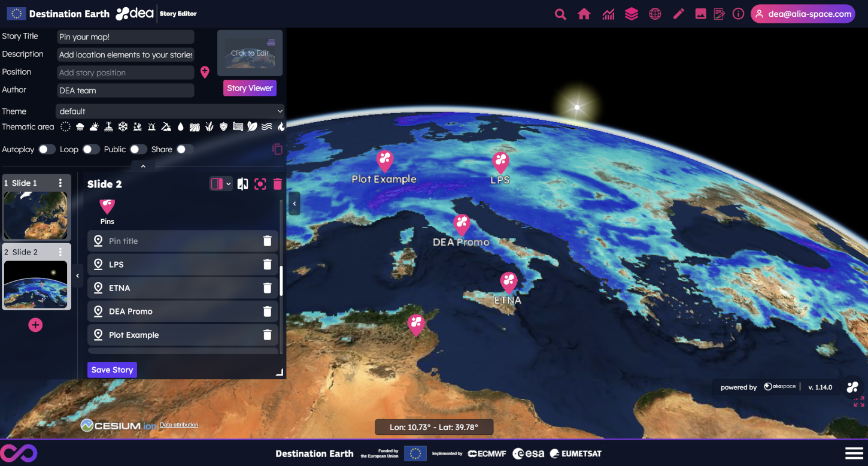
Task: Click the Save Story button
Action: tap(112, 370)
